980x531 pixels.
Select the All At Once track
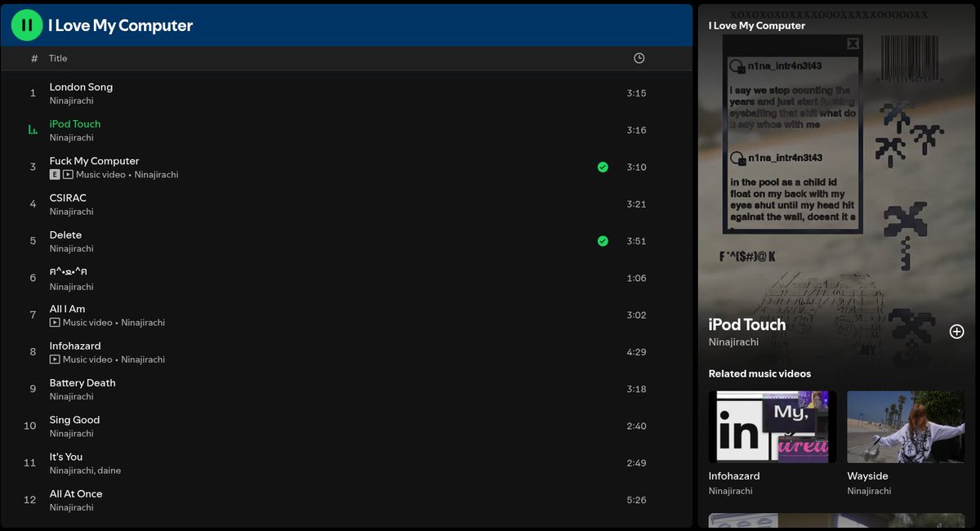point(76,493)
